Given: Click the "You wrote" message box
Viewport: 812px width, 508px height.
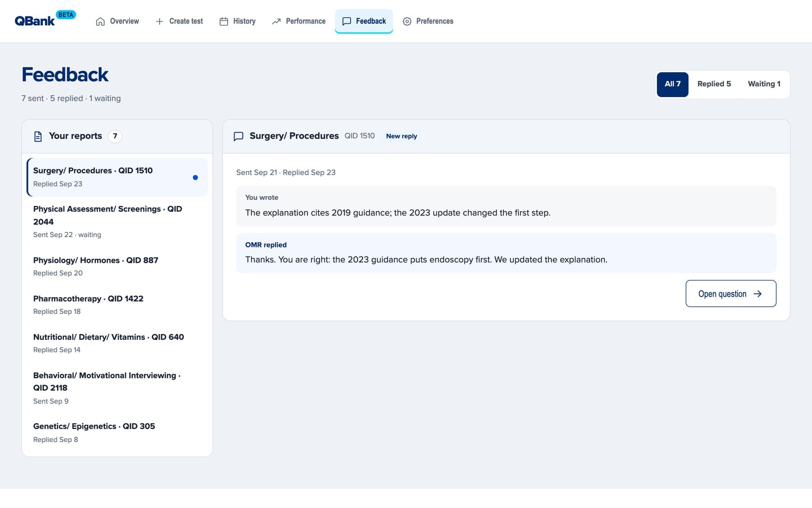Looking at the screenshot, I should click(x=506, y=206).
